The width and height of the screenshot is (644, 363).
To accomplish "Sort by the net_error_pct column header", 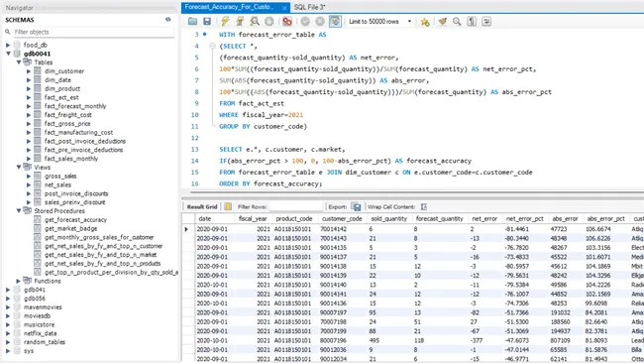I will coord(524,219).
